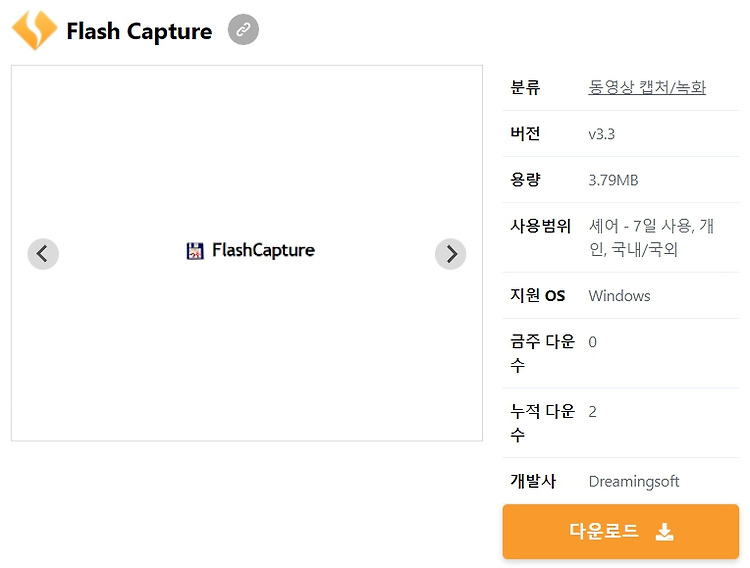Click the Windows supported OS value

(x=619, y=296)
